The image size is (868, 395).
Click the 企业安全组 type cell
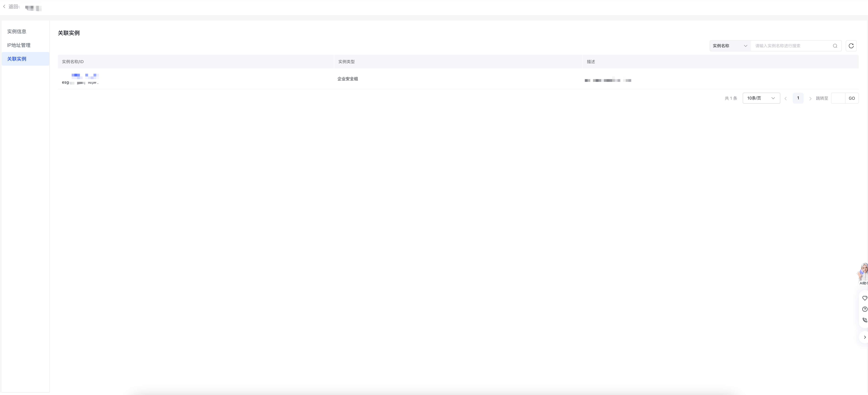tap(348, 79)
